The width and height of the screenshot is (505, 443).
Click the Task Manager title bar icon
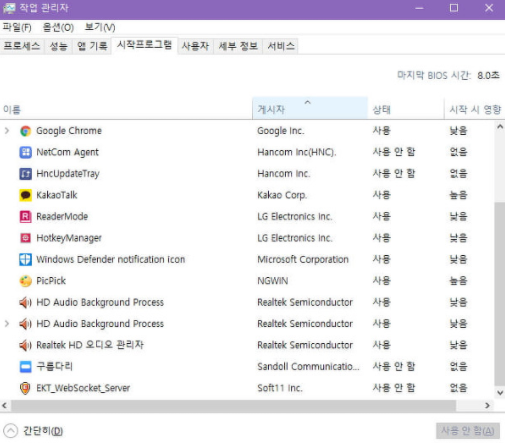coord(9,8)
